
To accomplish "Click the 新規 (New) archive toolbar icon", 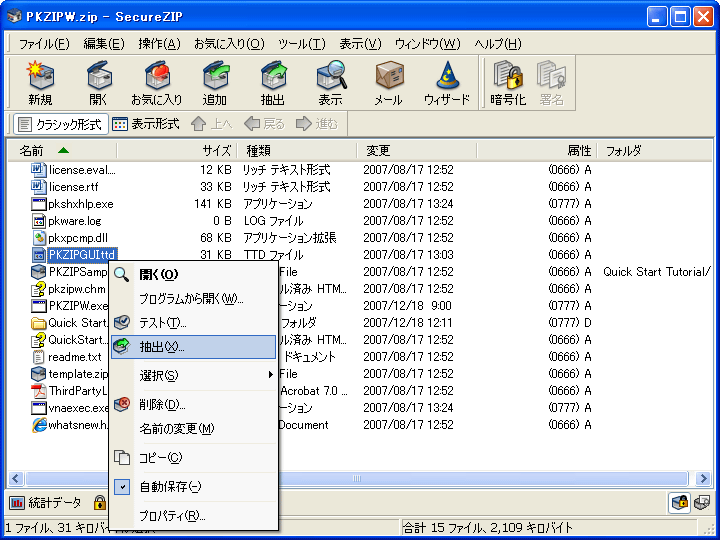I will click(40, 75).
